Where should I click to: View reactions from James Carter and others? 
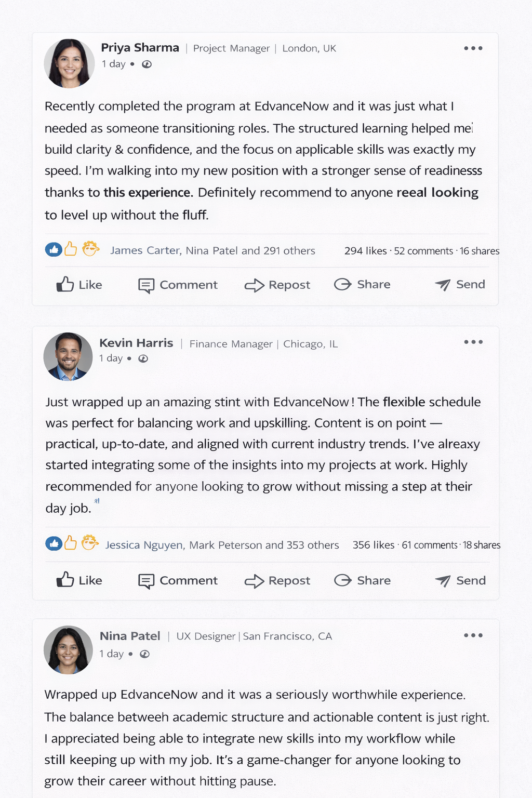[x=212, y=250]
